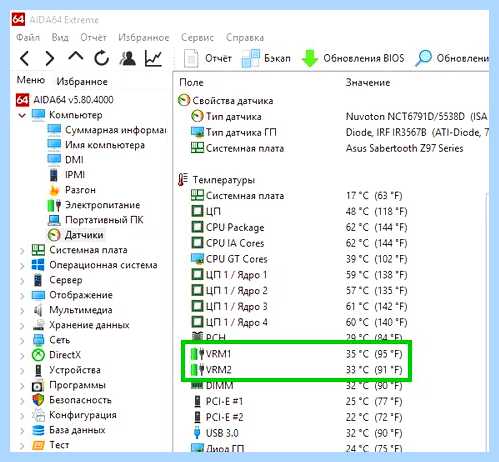The image size is (499, 462).
Task: Click the Тест tree icon
Action: coord(38,445)
